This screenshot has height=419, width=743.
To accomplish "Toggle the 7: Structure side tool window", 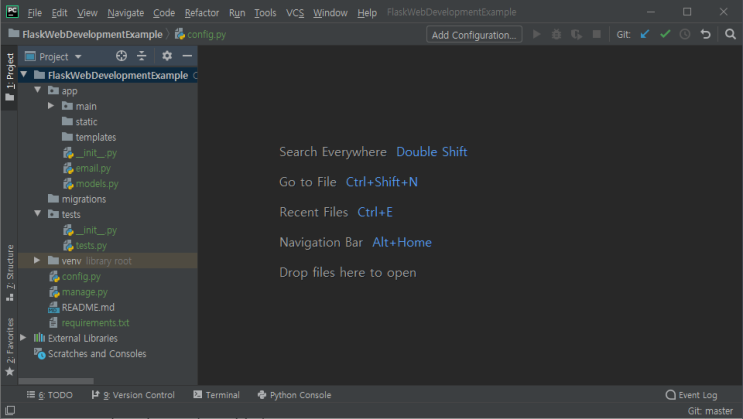I will pos(9,273).
